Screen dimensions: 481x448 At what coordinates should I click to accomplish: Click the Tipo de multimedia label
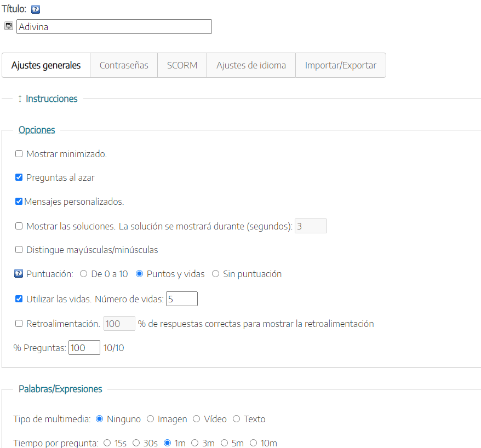(x=52, y=419)
